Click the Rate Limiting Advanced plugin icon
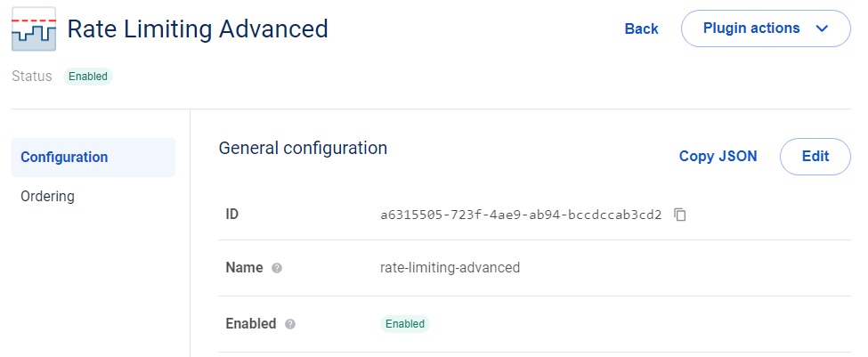The height and width of the screenshot is (357, 868). coord(34,29)
